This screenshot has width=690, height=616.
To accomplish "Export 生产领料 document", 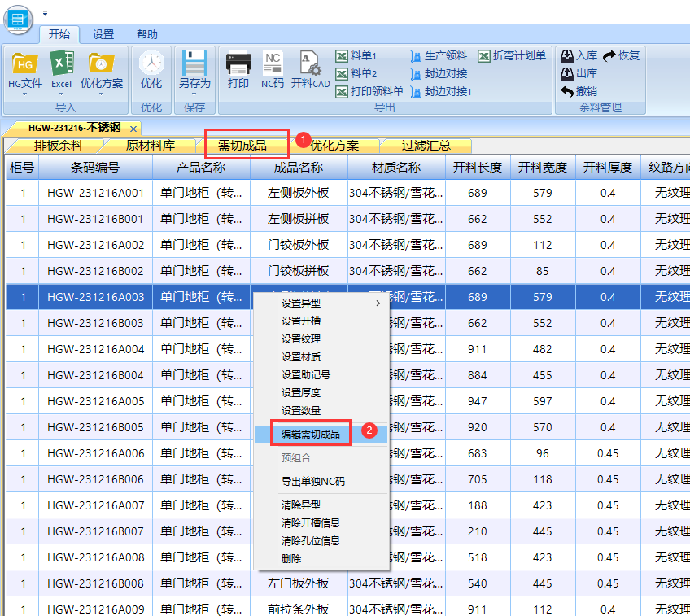I will (x=439, y=56).
